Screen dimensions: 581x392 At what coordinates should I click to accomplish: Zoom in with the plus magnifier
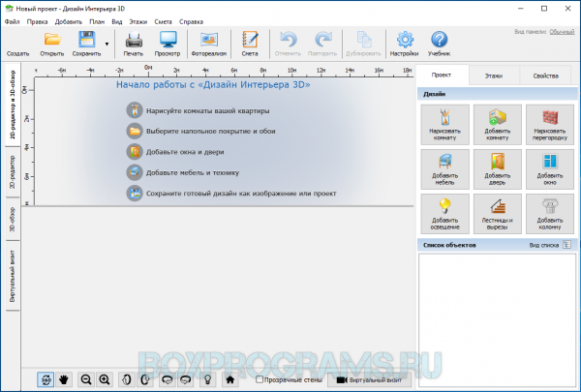point(105,379)
